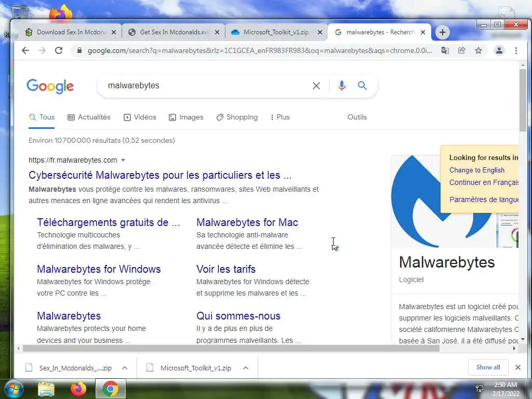Close the Get Sex In Mcdonalds tab

tap(218, 32)
